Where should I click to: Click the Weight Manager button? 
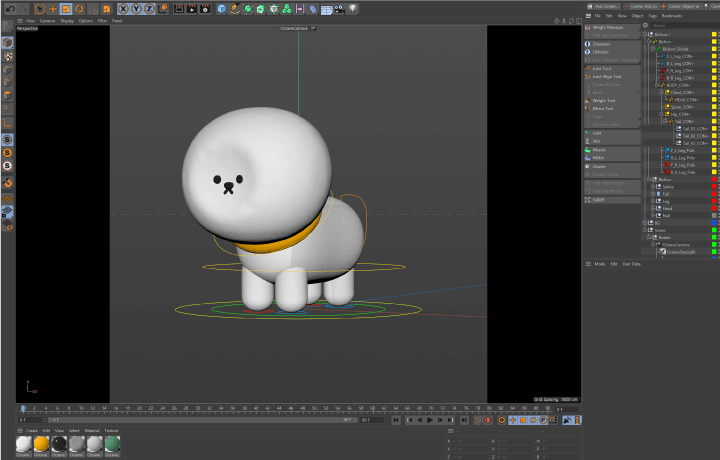[x=613, y=28]
